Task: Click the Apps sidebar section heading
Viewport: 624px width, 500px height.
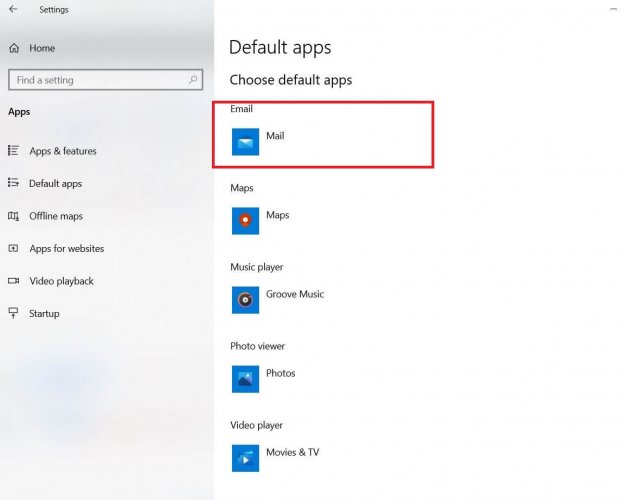Action: click(x=19, y=112)
